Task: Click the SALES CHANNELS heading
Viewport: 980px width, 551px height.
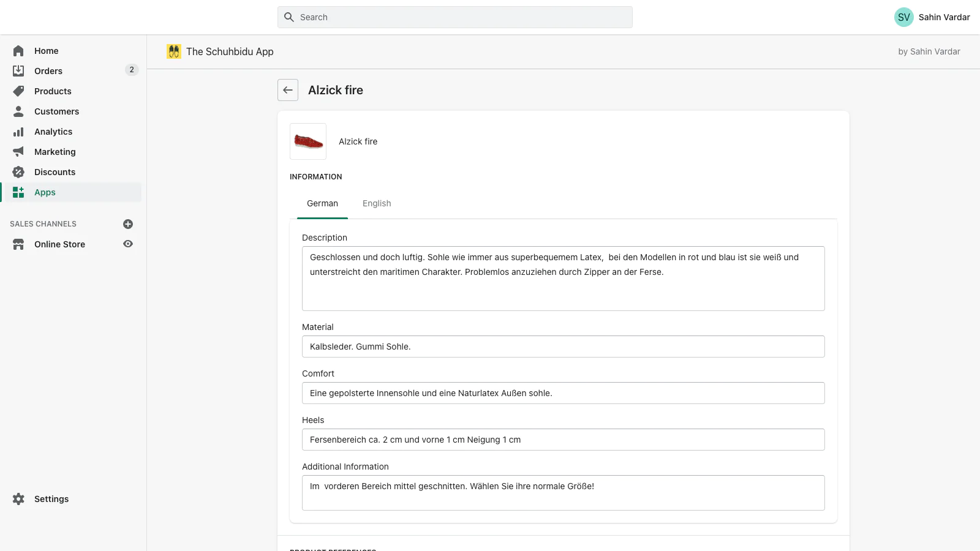Action: (43, 224)
